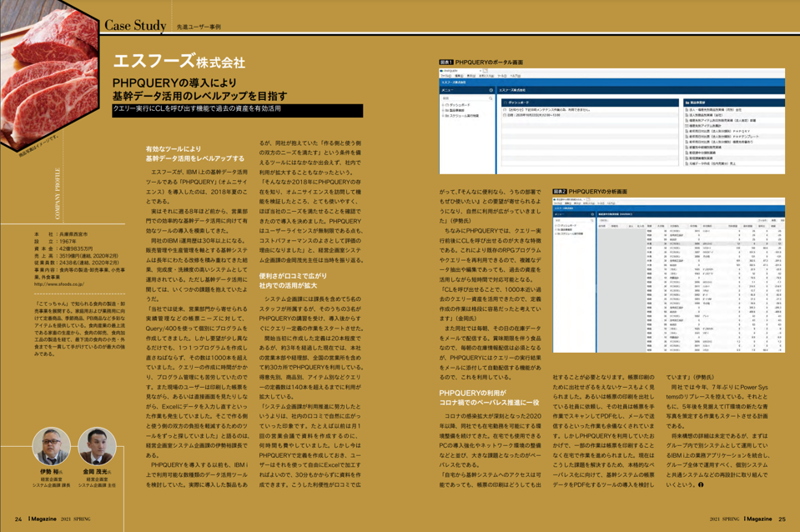The image size is (800, 532).
Task: Open the お気に入り menu in Figure 1 window
Action: coord(486,76)
